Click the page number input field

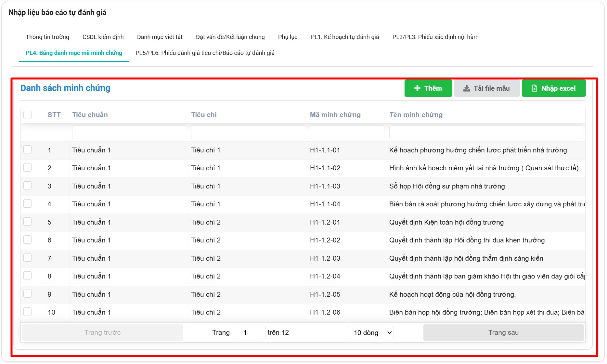click(249, 332)
